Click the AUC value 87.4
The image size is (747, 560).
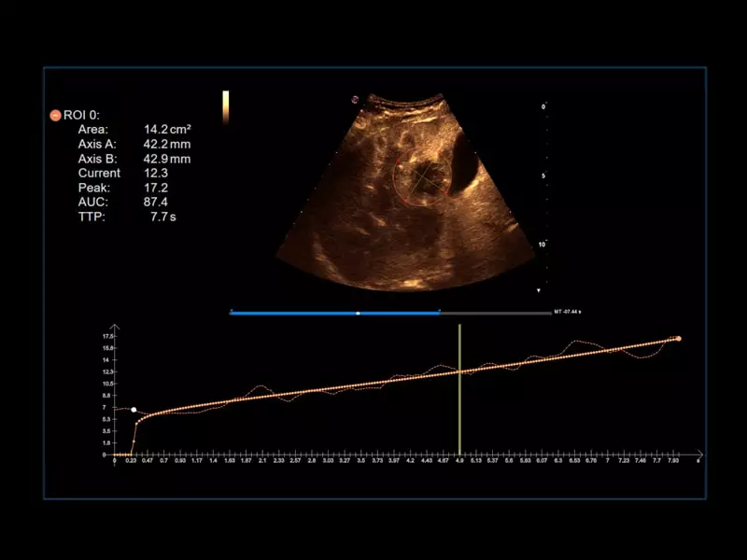click(x=155, y=202)
